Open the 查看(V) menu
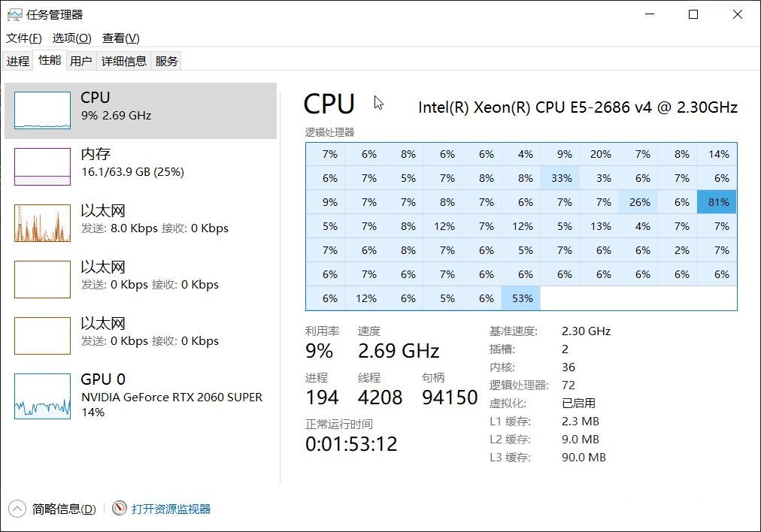Viewport: 761px width, 532px height. pyautogui.click(x=121, y=38)
